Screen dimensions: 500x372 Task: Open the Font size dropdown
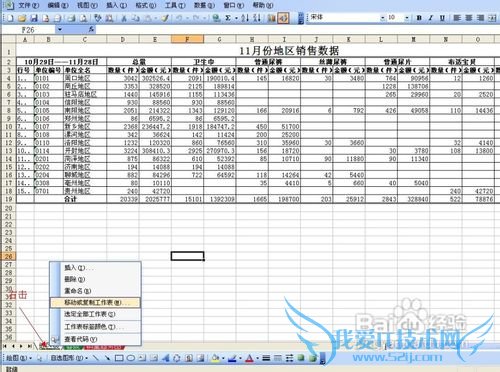[407, 18]
